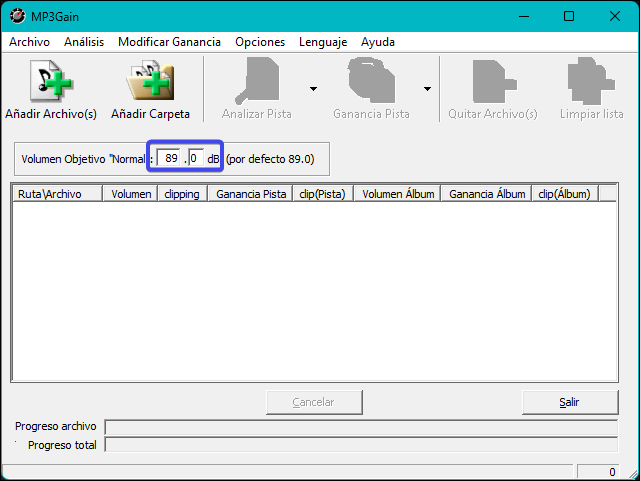Click the target volume field showing 89
The height and width of the screenshot is (481, 640).
(x=169, y=158)
